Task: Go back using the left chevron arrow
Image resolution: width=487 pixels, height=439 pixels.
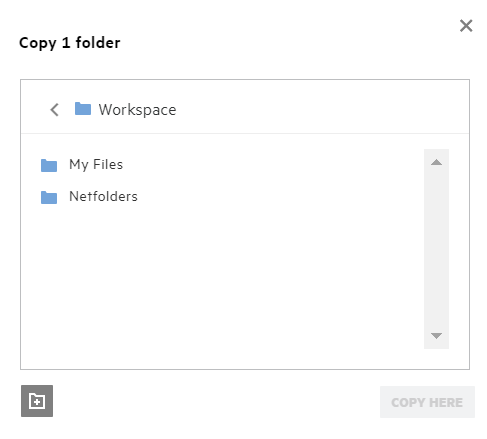Action: (x=54, y=110)
